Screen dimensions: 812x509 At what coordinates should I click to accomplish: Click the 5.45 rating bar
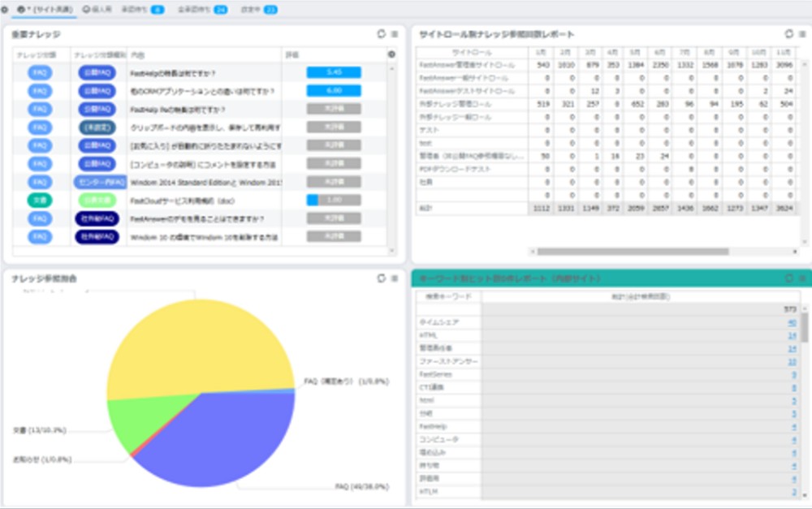coord(334,72)
